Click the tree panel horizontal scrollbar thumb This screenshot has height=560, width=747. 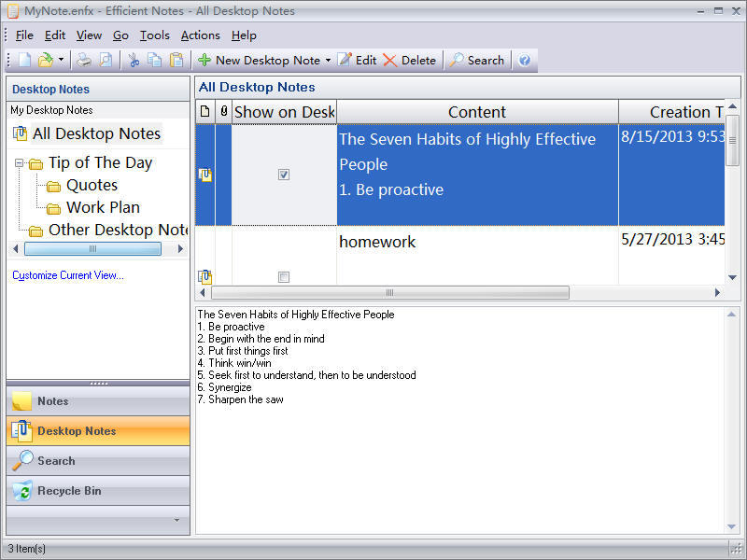click(92, 248)
